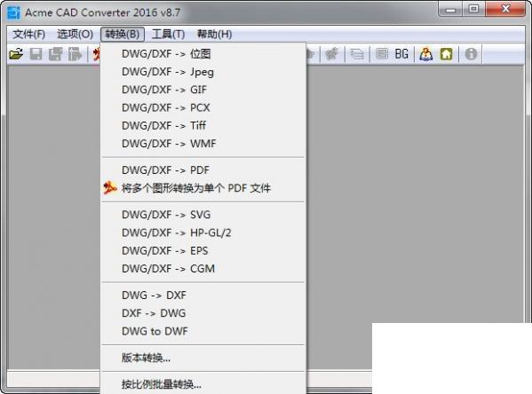
Task: Choose DWG/DXF -> EPS
Action: point(203,250)
